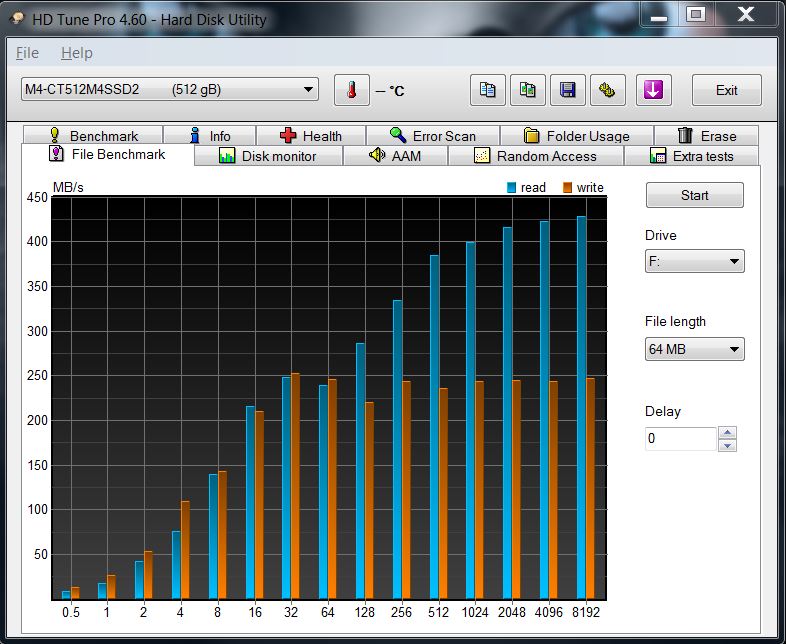786x644 pixels.
Task: Open the Health tab with red cross
Action: click(310, 136)
